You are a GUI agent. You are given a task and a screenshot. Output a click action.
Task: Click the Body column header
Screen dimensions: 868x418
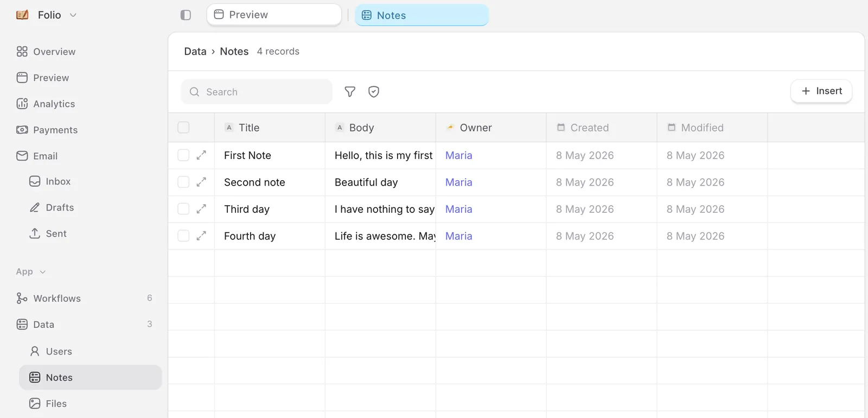coord(380,128)
